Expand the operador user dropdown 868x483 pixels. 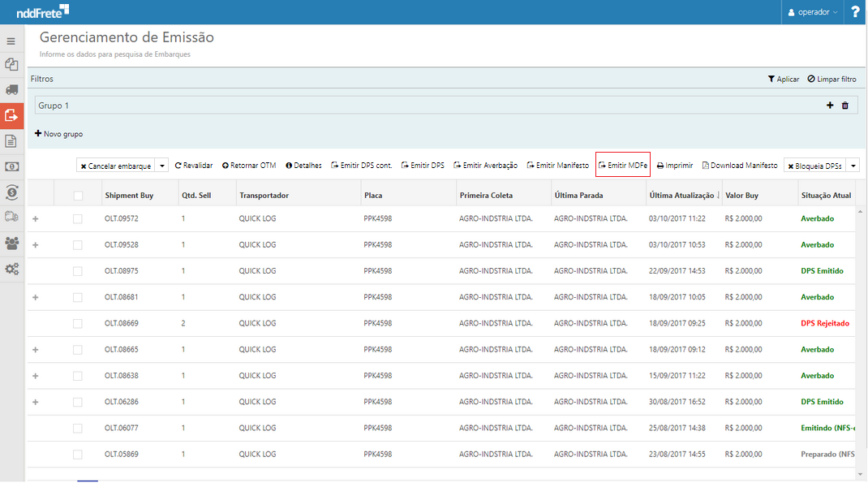pyautogui.click(x=813, y=12)
